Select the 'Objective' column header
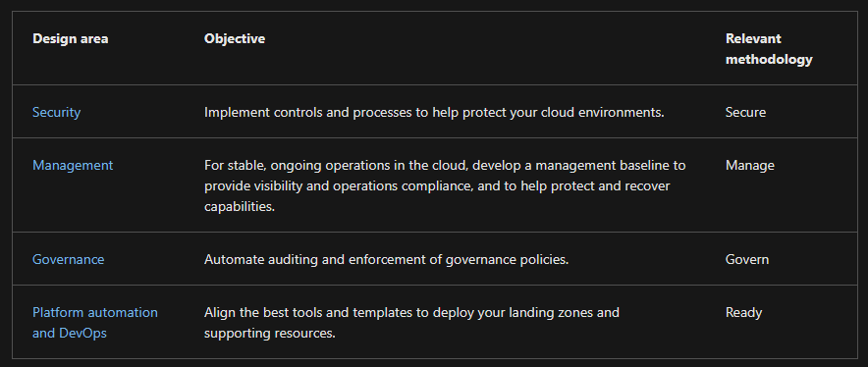Screen dimensions: 868x367 [234, 38]
